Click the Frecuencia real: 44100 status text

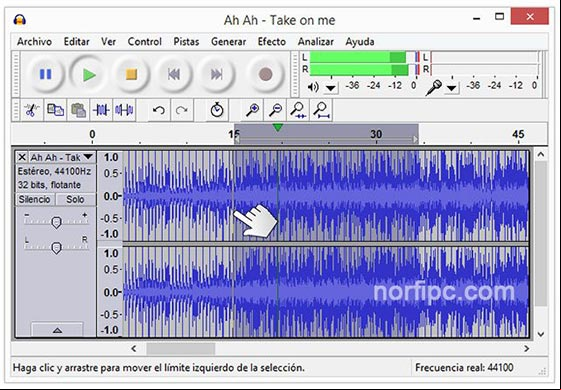point(464,367)
